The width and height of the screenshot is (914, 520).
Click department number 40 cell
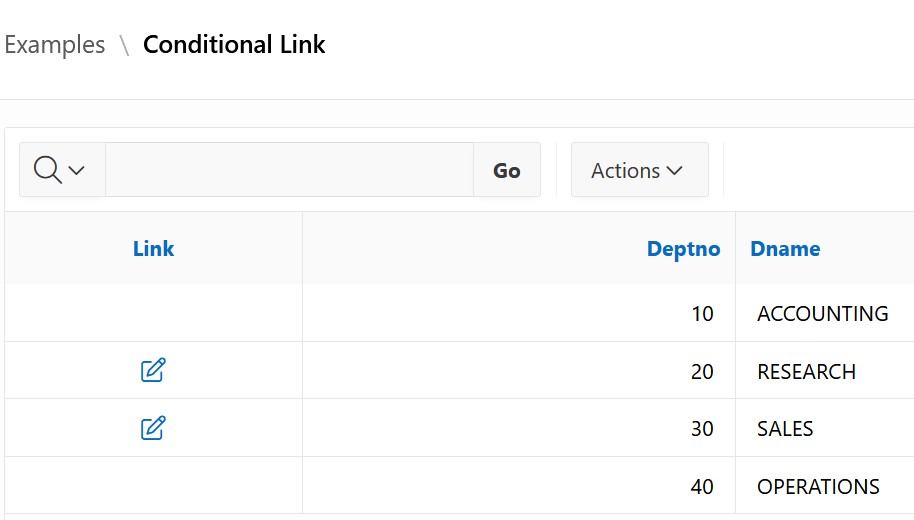point(702,487)
